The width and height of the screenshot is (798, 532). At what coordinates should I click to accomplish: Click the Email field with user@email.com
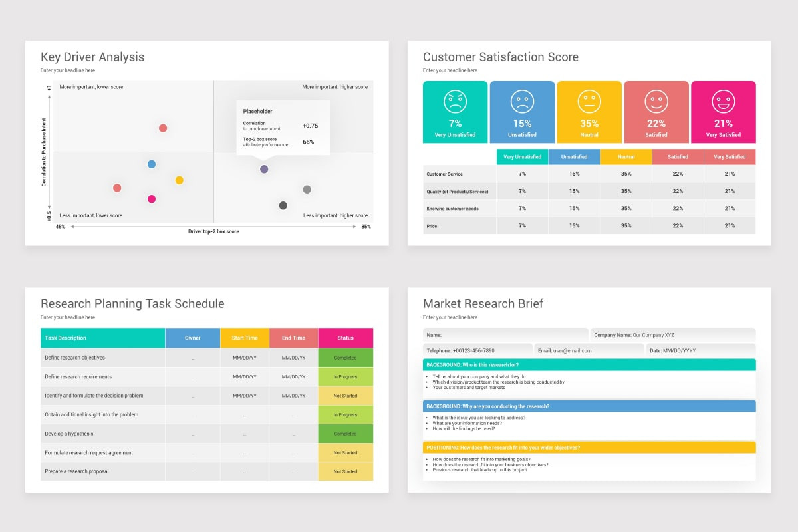tap(589, 350)
